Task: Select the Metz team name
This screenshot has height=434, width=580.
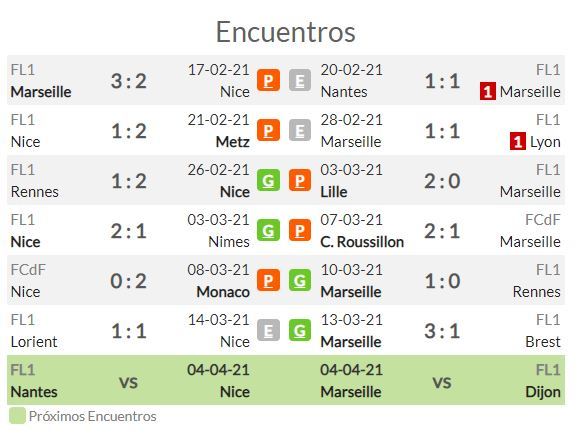Action: pos(233,142)
